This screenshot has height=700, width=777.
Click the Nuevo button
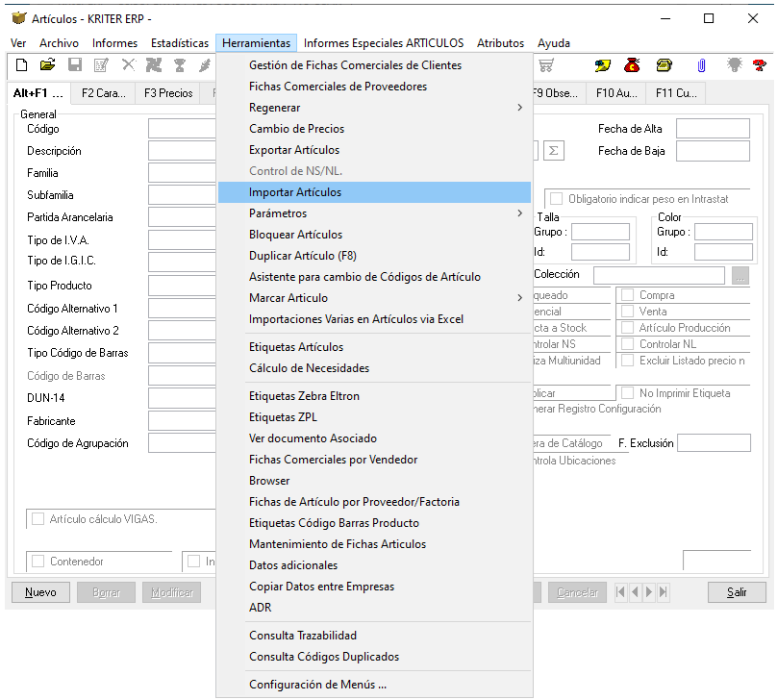click(x=40, y=592)
